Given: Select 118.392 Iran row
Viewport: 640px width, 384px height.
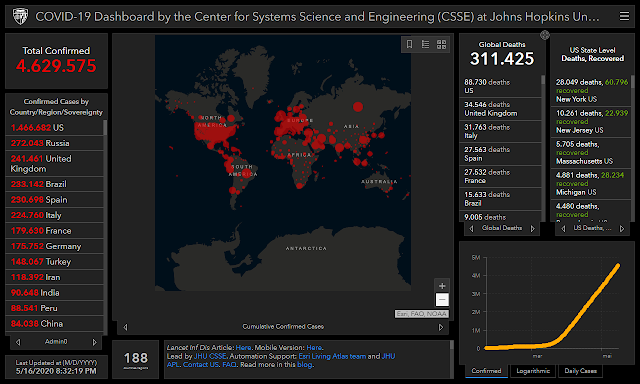Looking at the screenshot, I should (x=54, y=277).
